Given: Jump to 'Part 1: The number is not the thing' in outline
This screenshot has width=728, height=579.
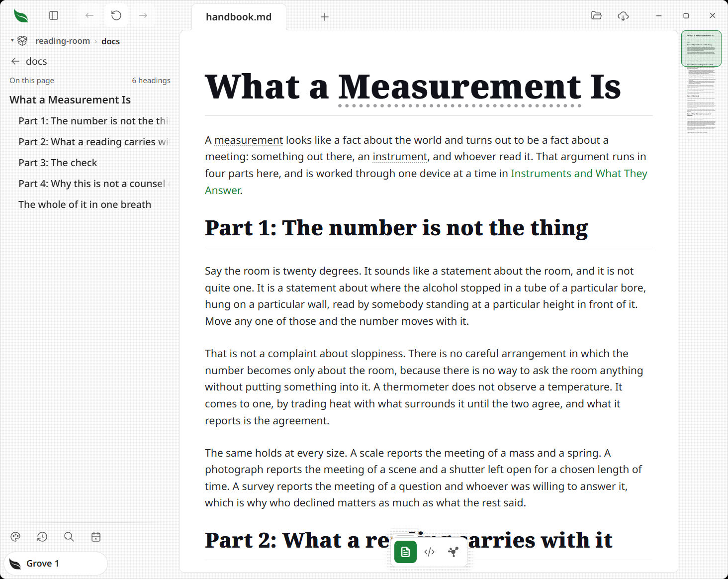Looking at the screenshot, I should point(93,121).
